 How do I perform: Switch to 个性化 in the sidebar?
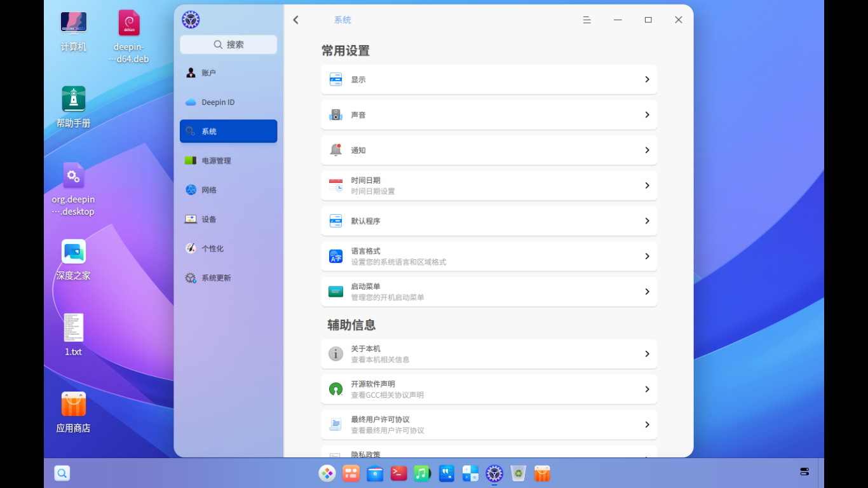(x=229, y=248)
